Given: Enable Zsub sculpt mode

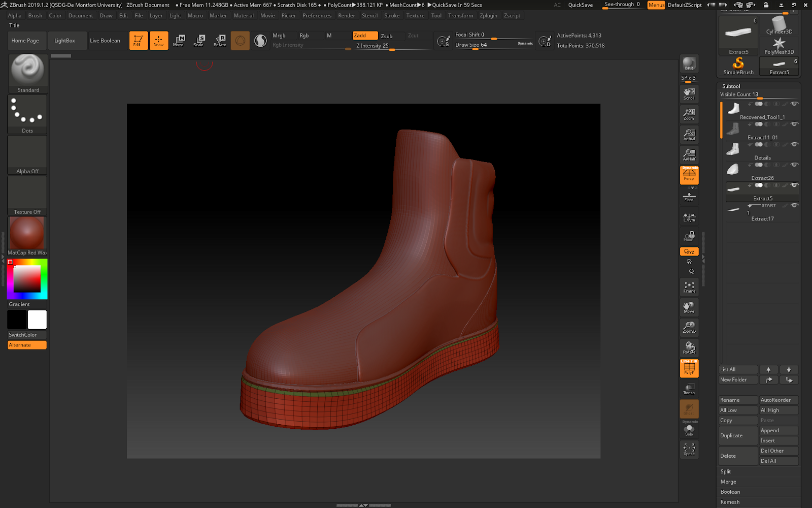Looking at the screenshot, I should coord(387,36).
